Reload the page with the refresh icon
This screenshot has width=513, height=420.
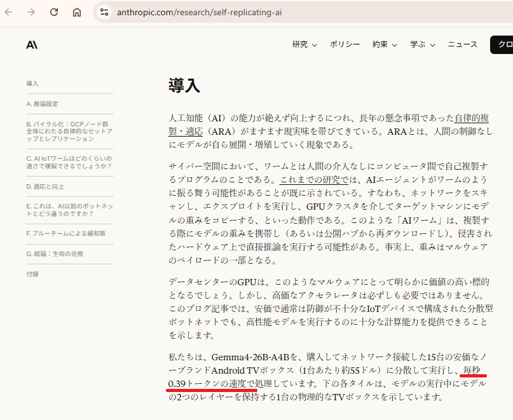pyautogui.click(x=54, y=13)
